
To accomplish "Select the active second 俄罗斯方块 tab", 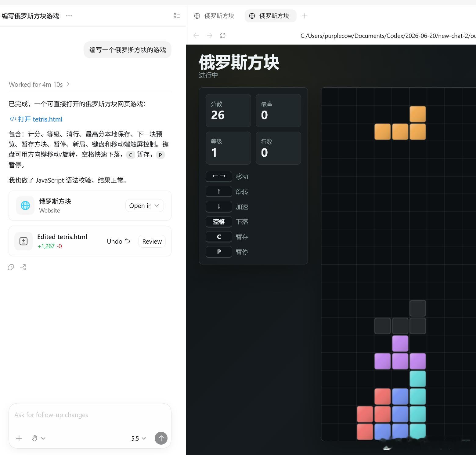I will click(x=270, y=16).
